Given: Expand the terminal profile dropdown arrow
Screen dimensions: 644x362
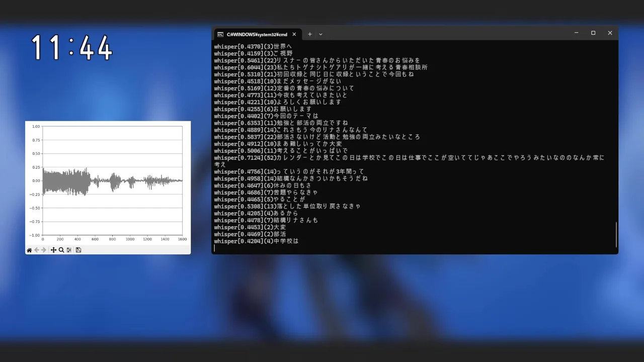Looking at the screenshot, I should (x=320, y=34).
